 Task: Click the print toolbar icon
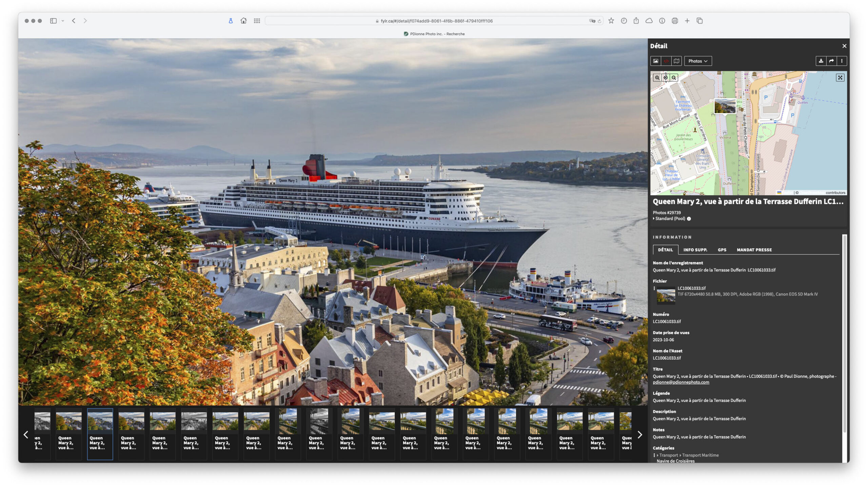pos(675,21)
